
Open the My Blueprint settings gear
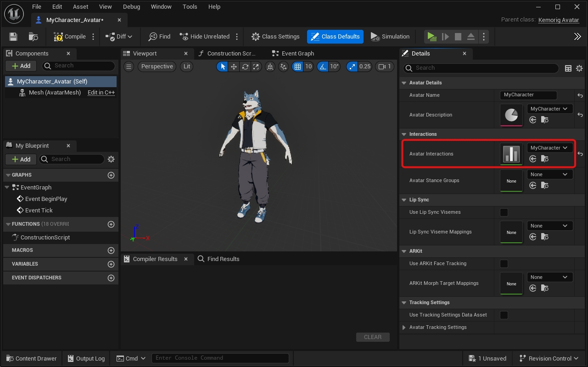(x=111, y=159)
